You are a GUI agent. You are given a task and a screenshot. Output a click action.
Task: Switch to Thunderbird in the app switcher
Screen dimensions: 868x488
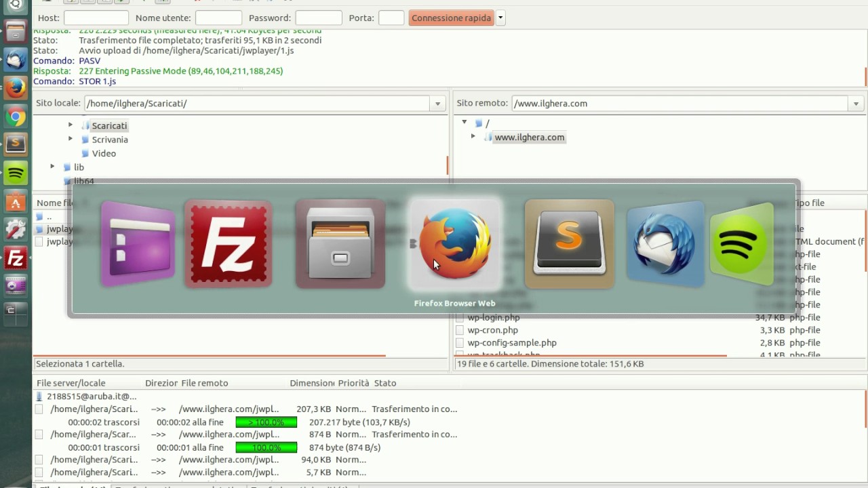(x=665, y=244)
